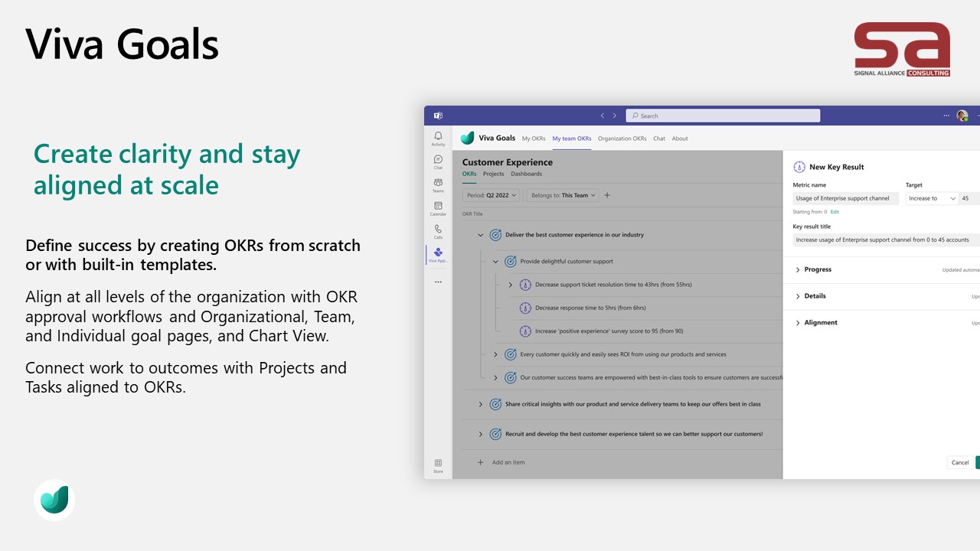Expand Recruit and develop talent objective
This screenshot has width=980, height=551.
(481, 434)
